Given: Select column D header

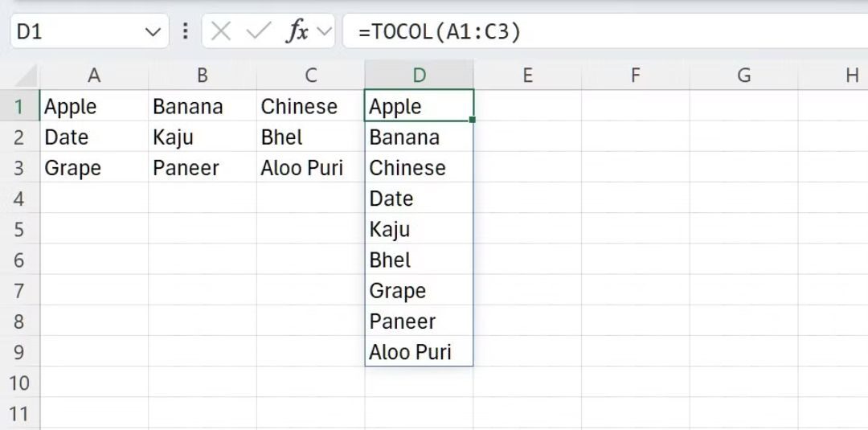Looking at the screenshot, I should point(419,76).
